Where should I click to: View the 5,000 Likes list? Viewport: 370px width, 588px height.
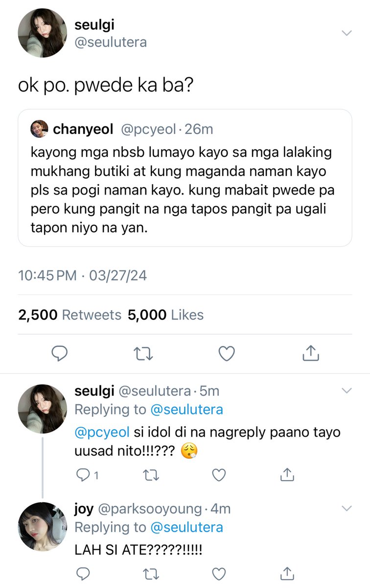166,315
